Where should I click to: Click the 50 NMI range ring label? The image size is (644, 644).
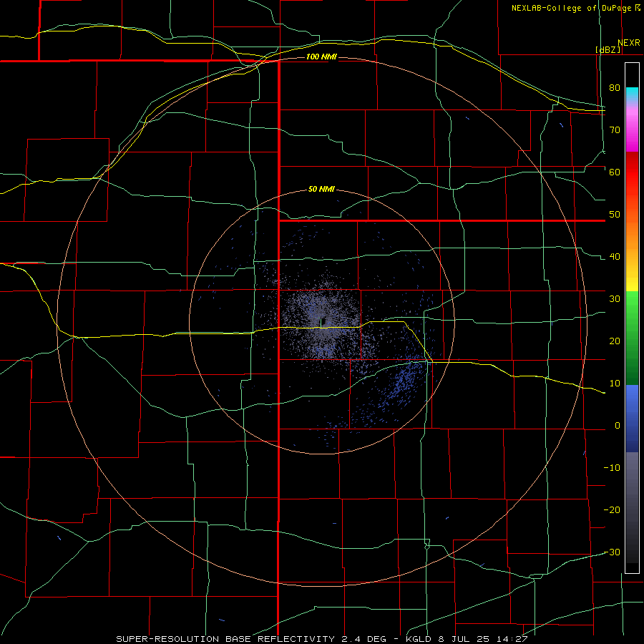click(321, 189)
